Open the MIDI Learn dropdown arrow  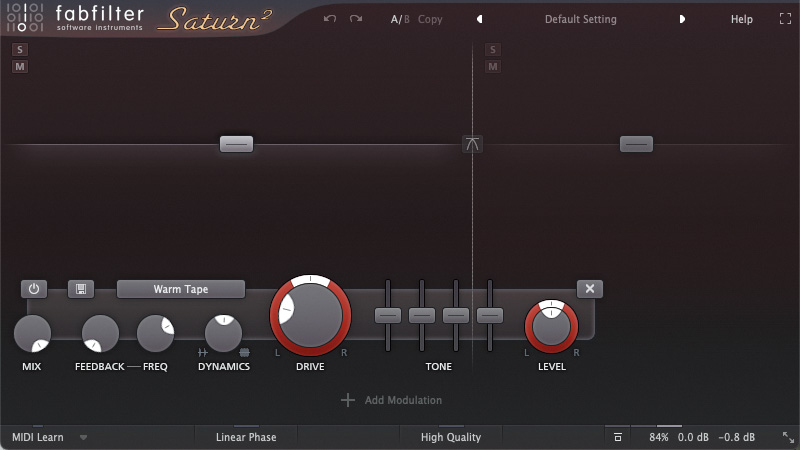coord(83,437)
